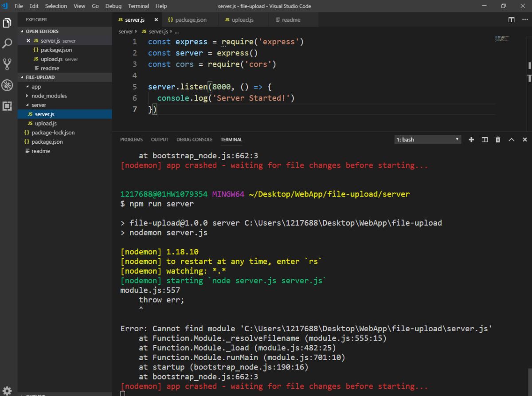Close the terminal panel
The height and width of the screenshot is (396, 532).
click(525, 139)
